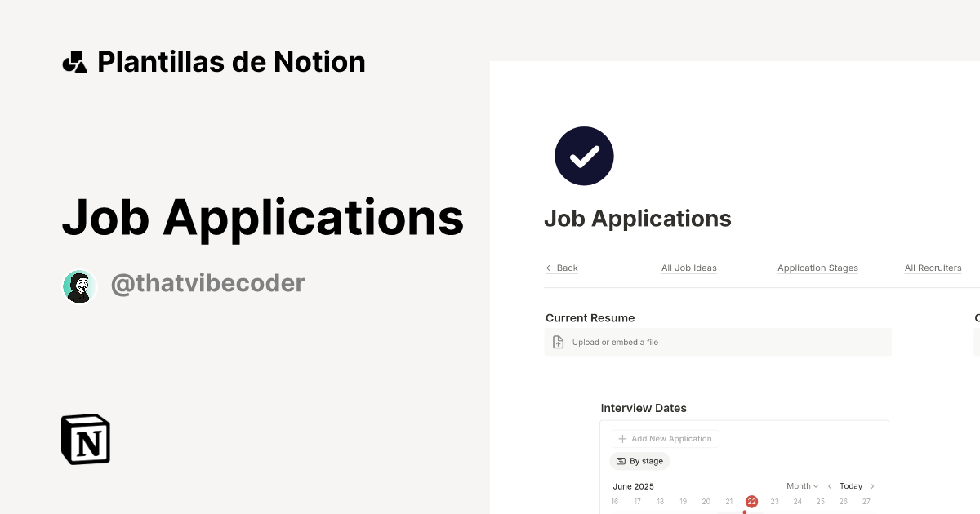Viewport: 980px width, 514px height.
Task: Click the plus icon to add new application
Action: click(x=621, y=438)
